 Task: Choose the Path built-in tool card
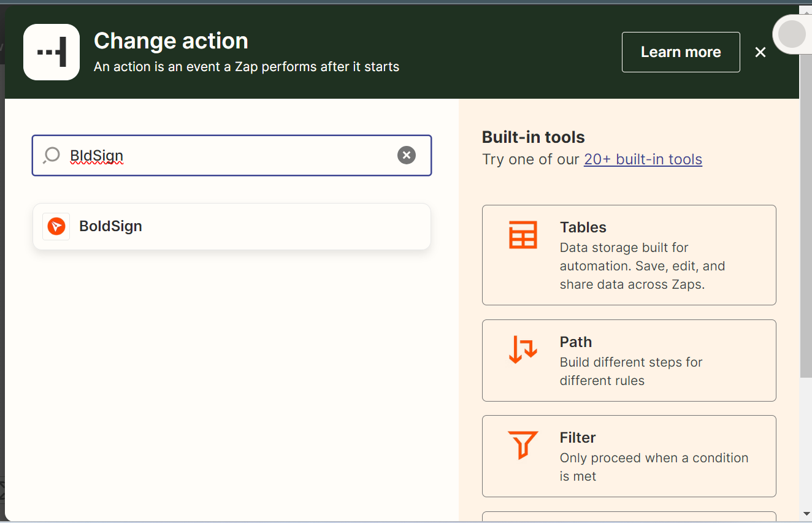[629, 361]
